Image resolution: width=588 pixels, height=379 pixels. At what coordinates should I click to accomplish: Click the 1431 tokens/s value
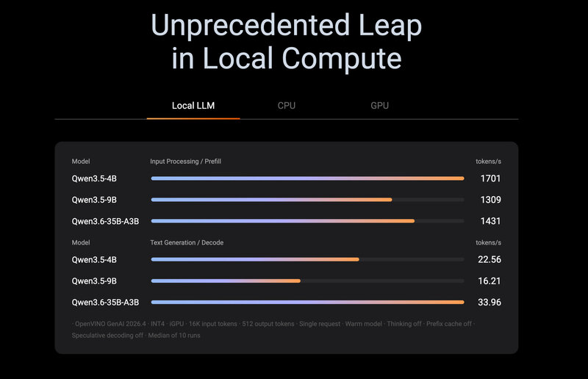point(490,221)
